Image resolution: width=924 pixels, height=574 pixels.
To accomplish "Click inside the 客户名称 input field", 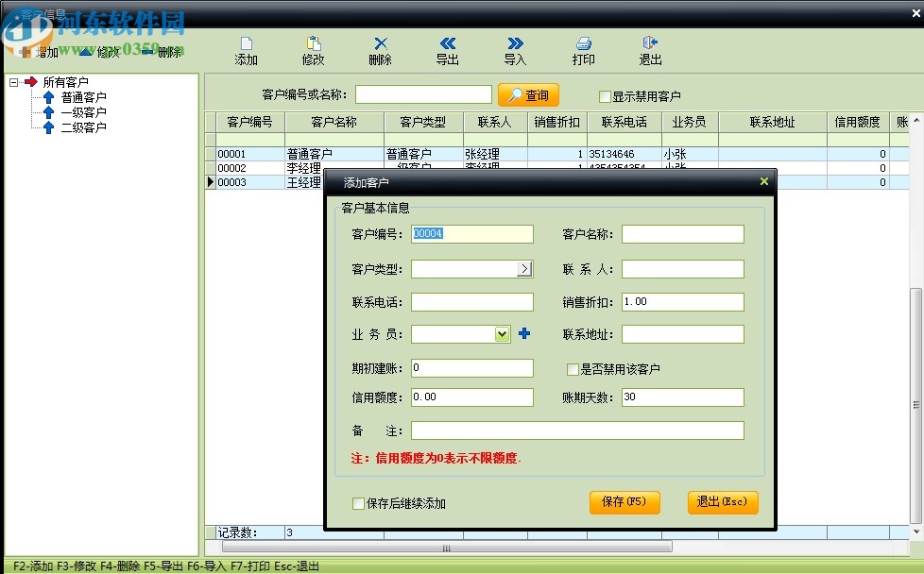I will [682, 233].
